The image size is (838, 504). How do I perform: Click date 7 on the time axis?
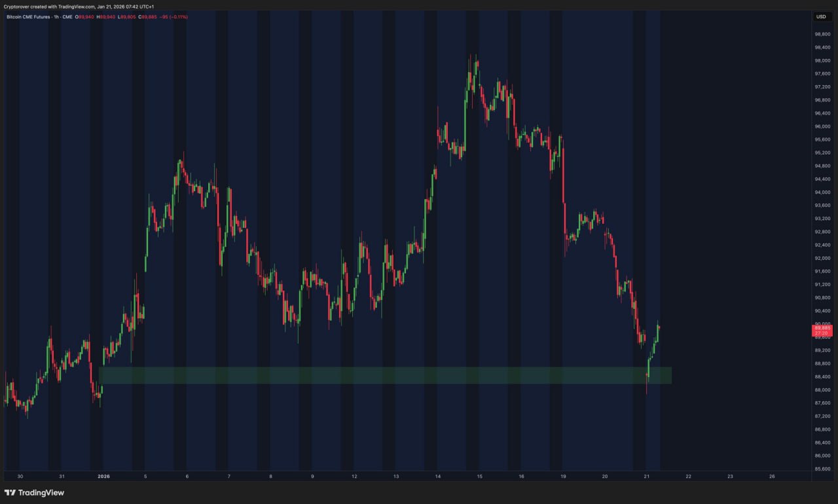click(x=228, y=477)
